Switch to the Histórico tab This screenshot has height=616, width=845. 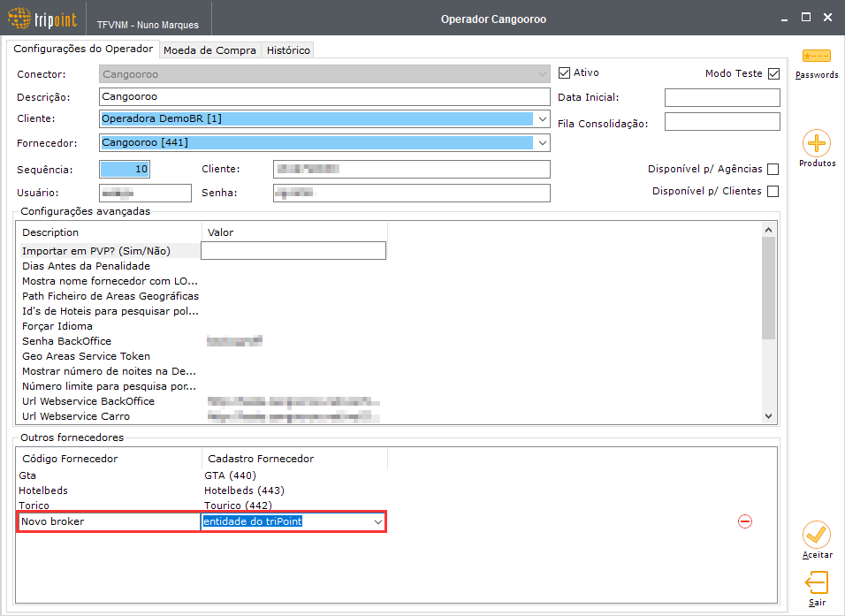[288, 50]
